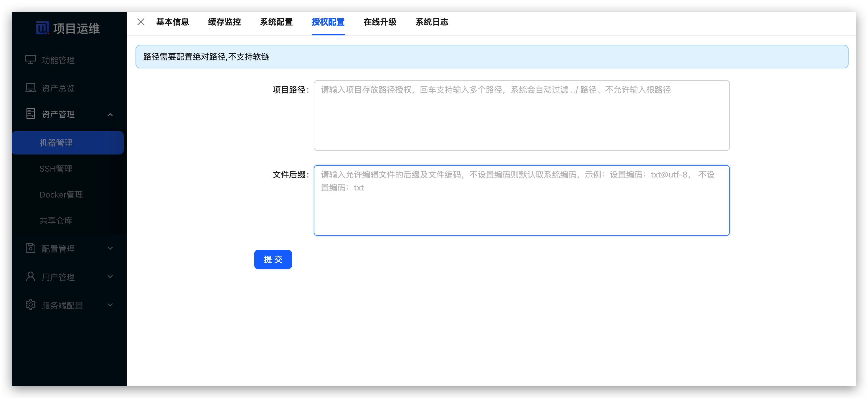Expand the 用户管理 menu section
Screen dimensions: 868x398
pos(110,277)
